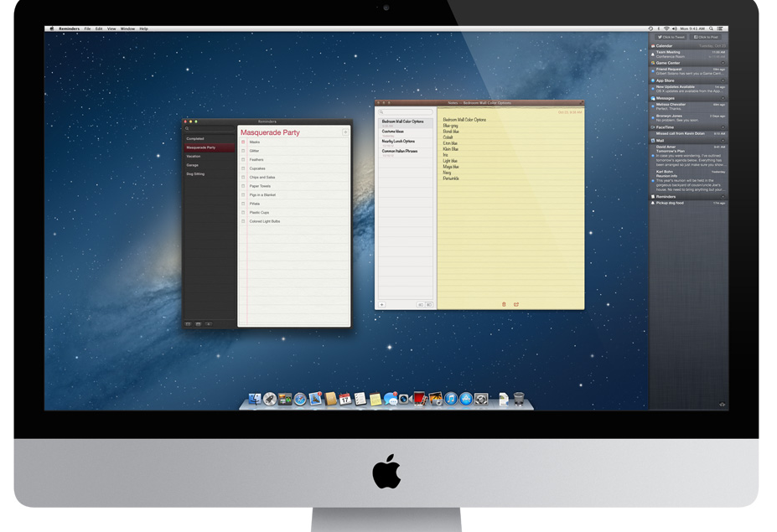Viewport: 777px width, 532px height.
Task: Clear the Mail notifications section
Action: [723, 141]
